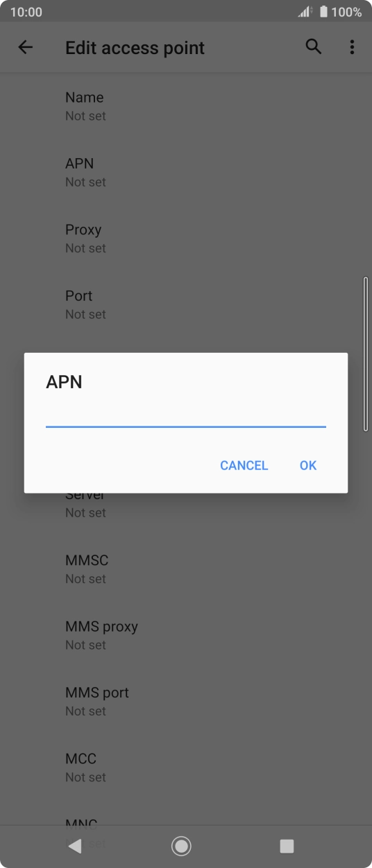Tap the signal strength icon in the status bar
This screenshot has height=868, width=372.
[305, 12]
